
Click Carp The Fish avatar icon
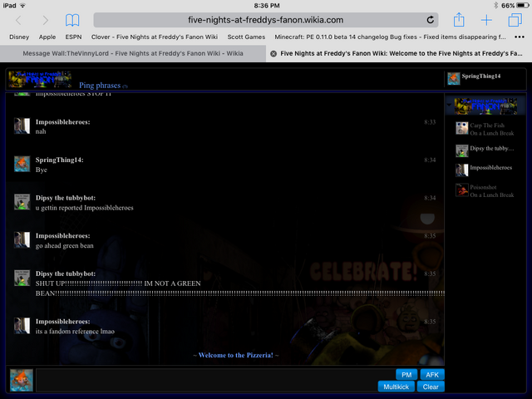[462, 128]
